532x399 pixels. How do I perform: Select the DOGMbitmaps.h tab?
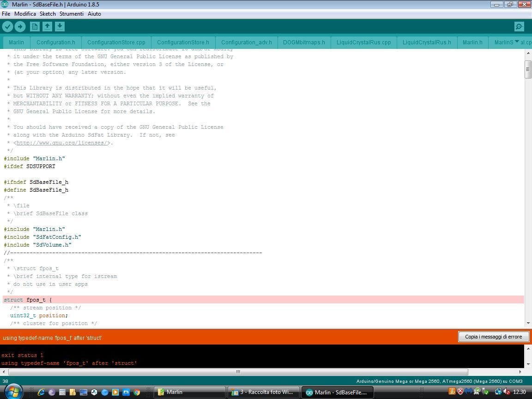[x=304, y=42]
